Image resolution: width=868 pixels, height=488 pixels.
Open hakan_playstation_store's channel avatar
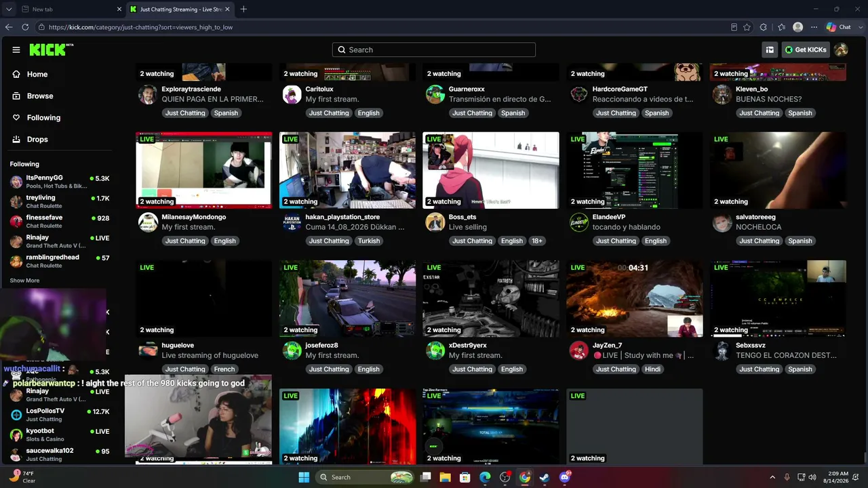click(x=292, y=222)
